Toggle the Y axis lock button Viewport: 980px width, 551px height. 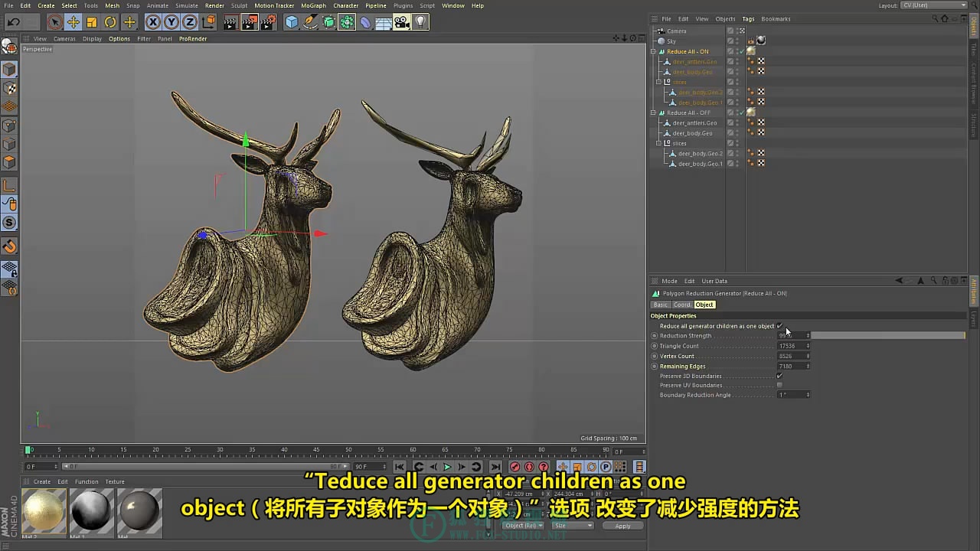[171, 22]
